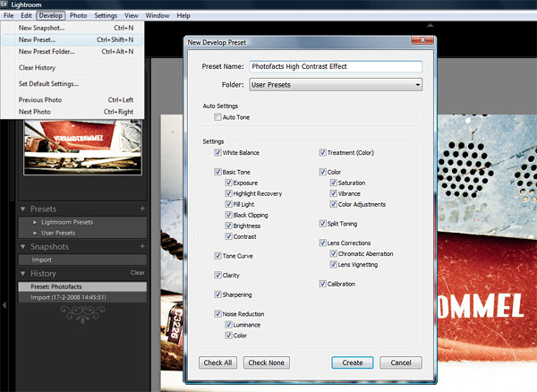Expand the User Presets folder in panel
This screenshot has height=392, width=537.
coord(35,233)
